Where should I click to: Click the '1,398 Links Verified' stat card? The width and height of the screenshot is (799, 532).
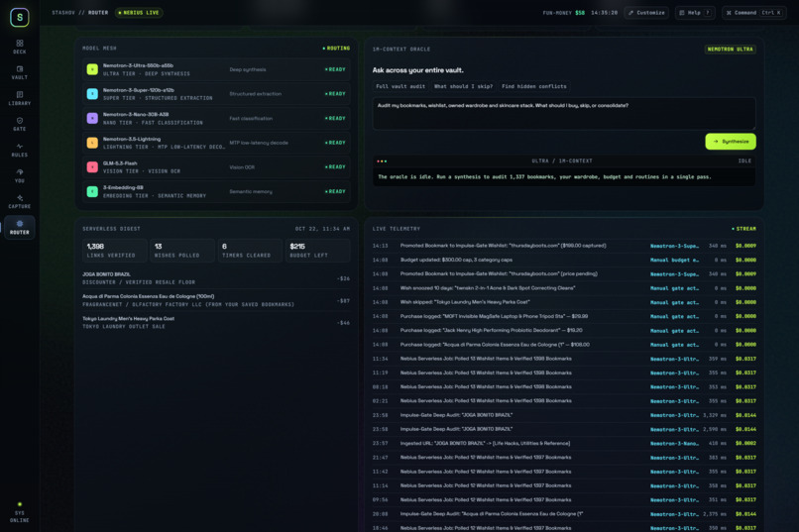115,251
